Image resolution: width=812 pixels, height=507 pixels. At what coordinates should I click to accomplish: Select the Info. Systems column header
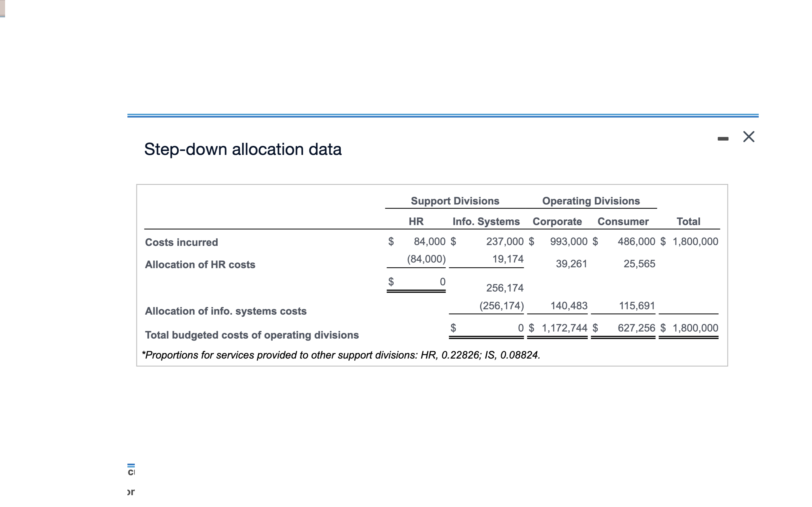tap(486, 221)
